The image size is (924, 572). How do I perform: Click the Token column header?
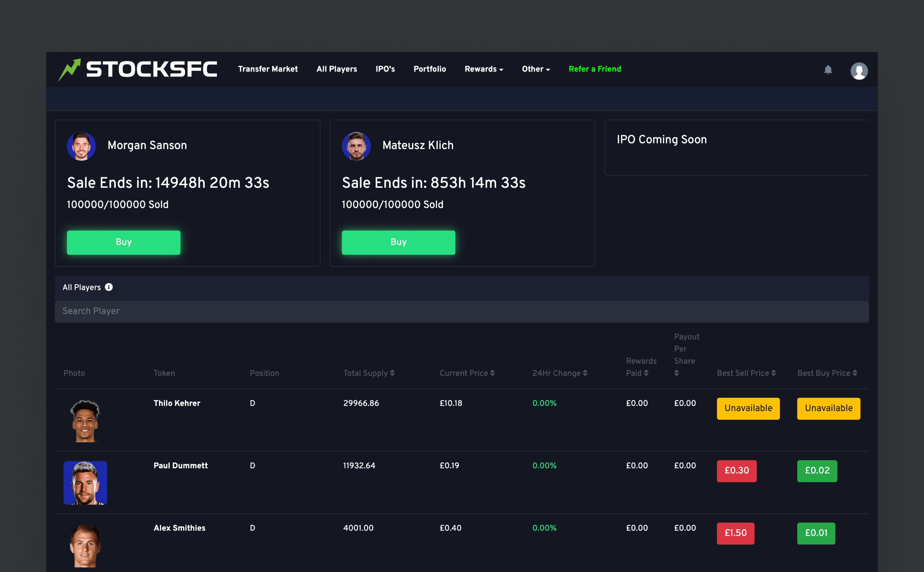click(164, 373)
